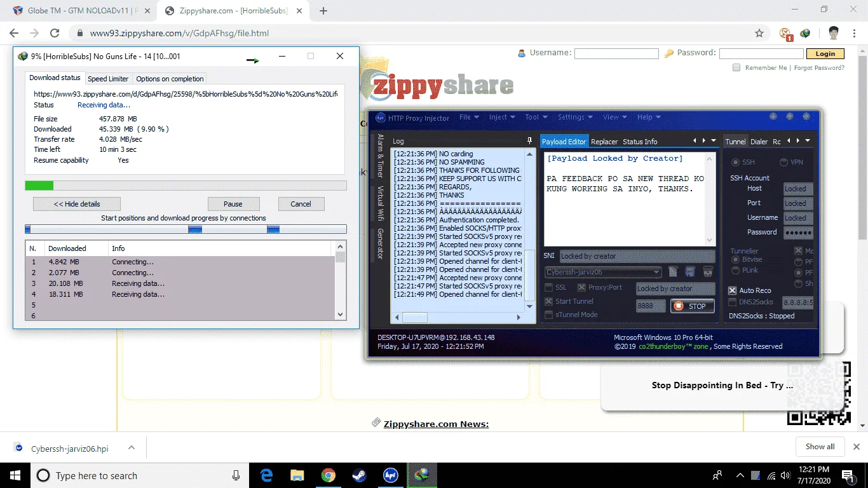
Task: Go back in the browser
Action: tap(14, 33)
